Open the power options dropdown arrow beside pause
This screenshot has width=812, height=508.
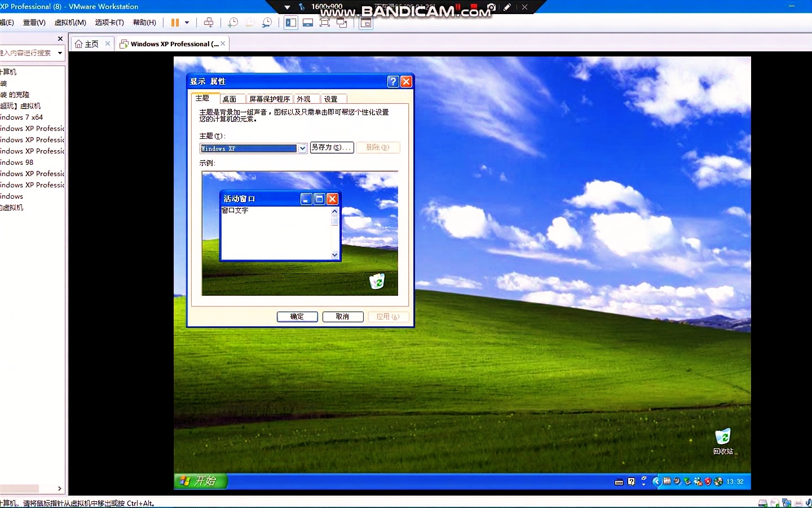(x=187, y=23)
